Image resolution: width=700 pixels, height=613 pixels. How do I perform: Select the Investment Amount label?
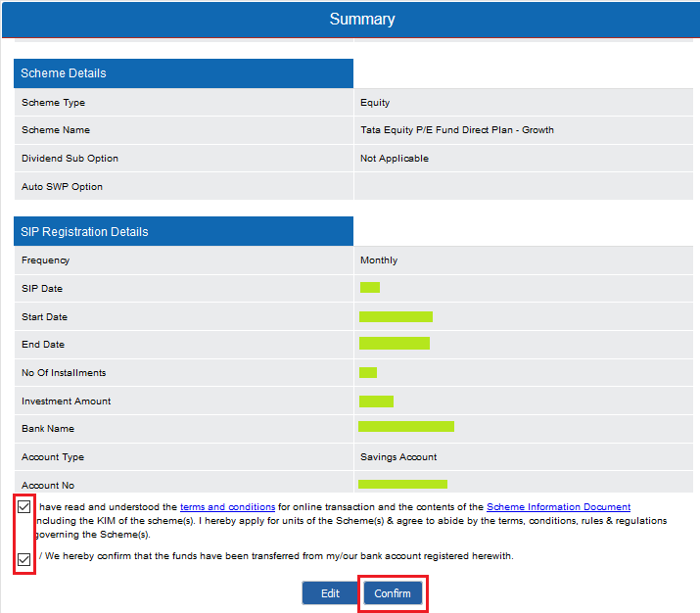point(66,401)
